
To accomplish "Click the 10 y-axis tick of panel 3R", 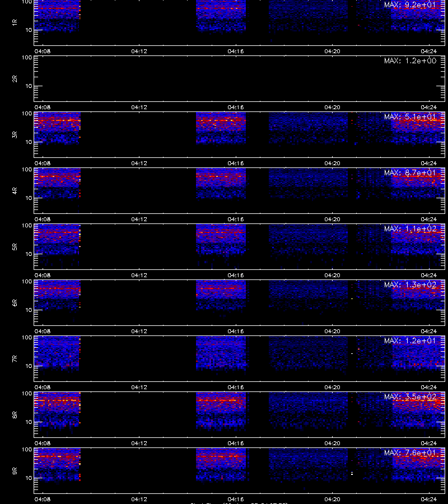I will coord(29,142).
